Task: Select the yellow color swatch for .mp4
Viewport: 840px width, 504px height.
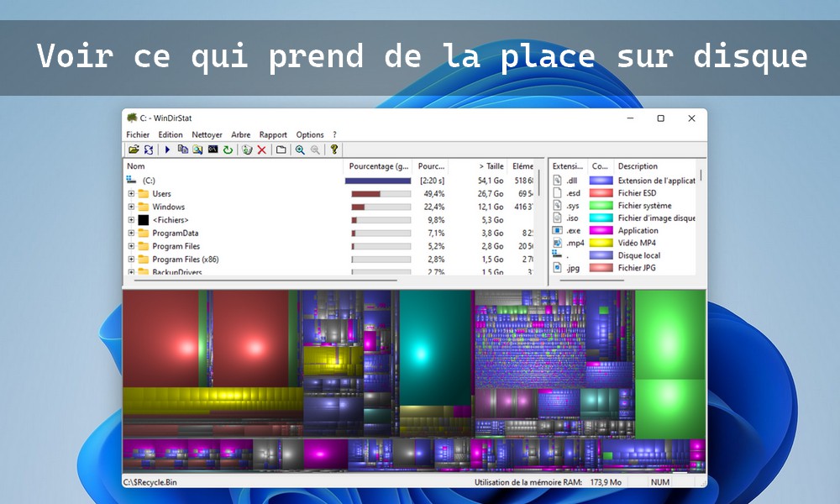Action: click(x=601, y=243)
